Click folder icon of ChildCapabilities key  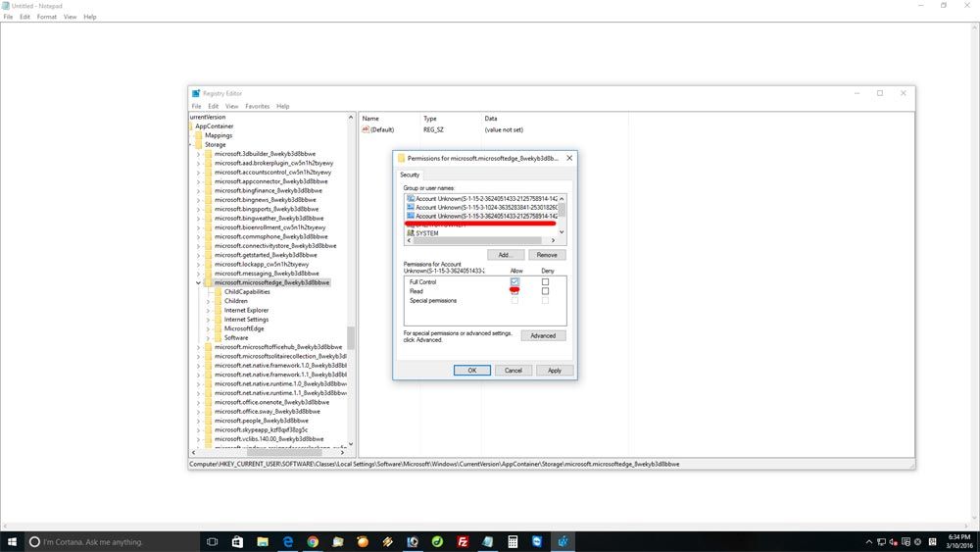pyautogui.click(x=219, y=292)
